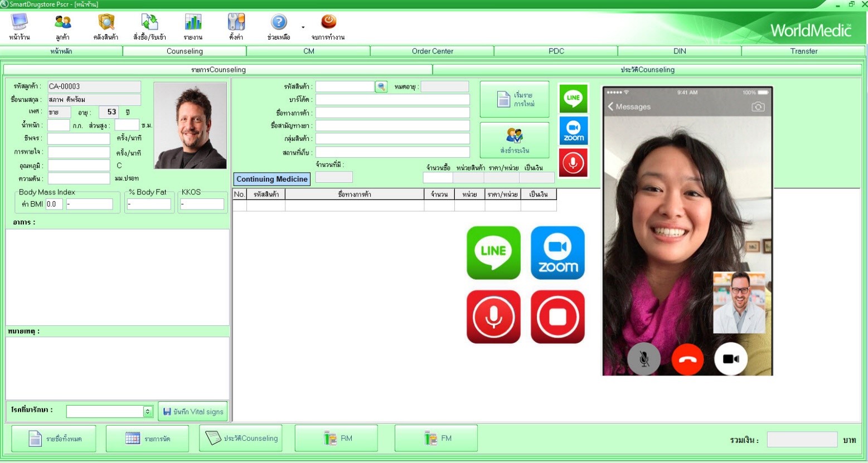Click the small Zoom icon beside phone
The image size is (868, 463).
pos(573,131)
